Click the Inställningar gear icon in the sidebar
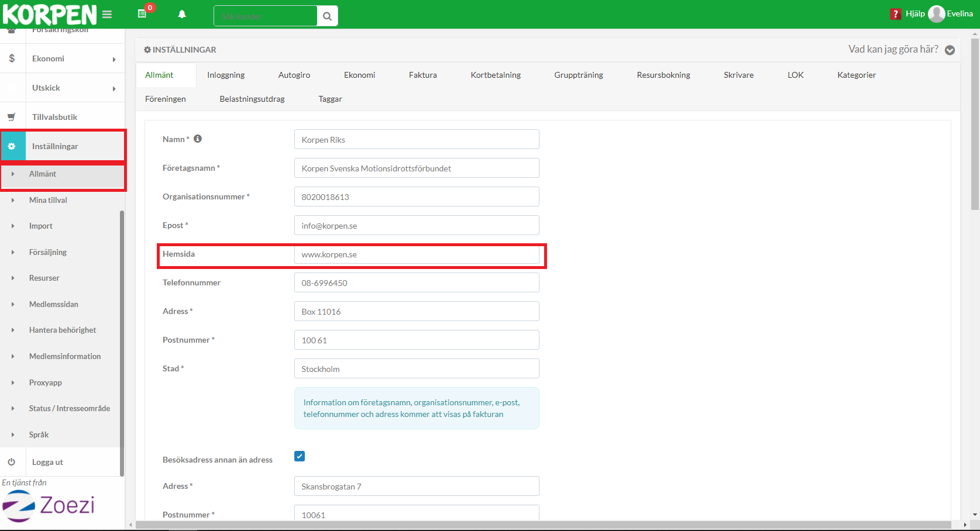980x531 pixels. (x=12, y=146)
